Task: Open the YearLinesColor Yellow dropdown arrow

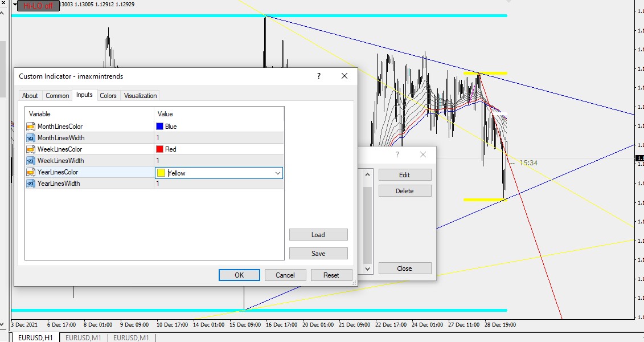Action: [x=278, y=173]
